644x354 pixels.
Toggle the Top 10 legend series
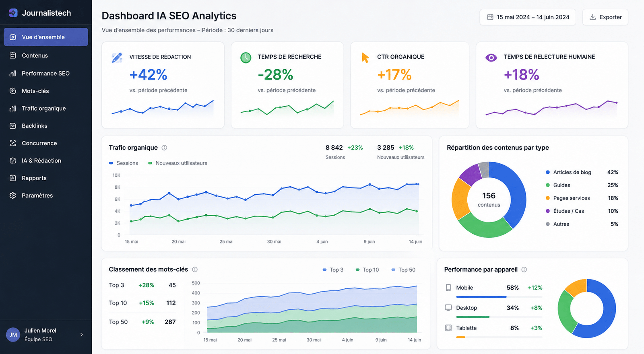367,270
